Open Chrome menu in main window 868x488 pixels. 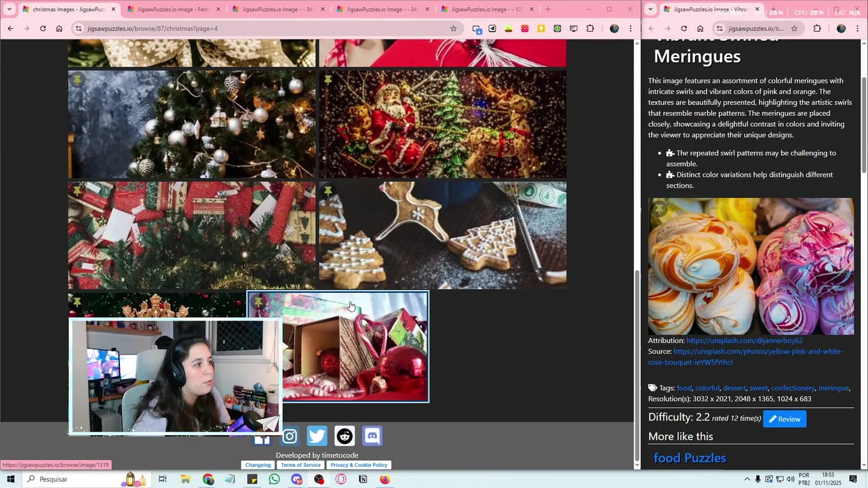click(x=631, y=28)
